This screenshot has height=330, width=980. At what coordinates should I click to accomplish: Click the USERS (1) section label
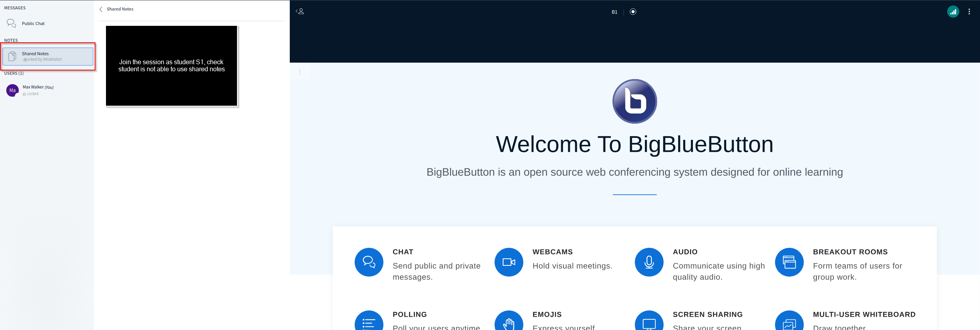tap(14, 73)
